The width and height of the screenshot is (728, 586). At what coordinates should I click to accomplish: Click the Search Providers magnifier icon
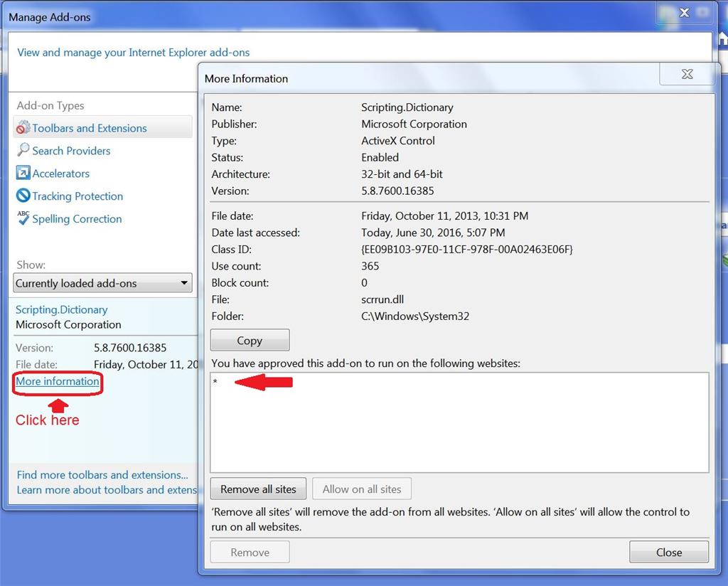23,149
